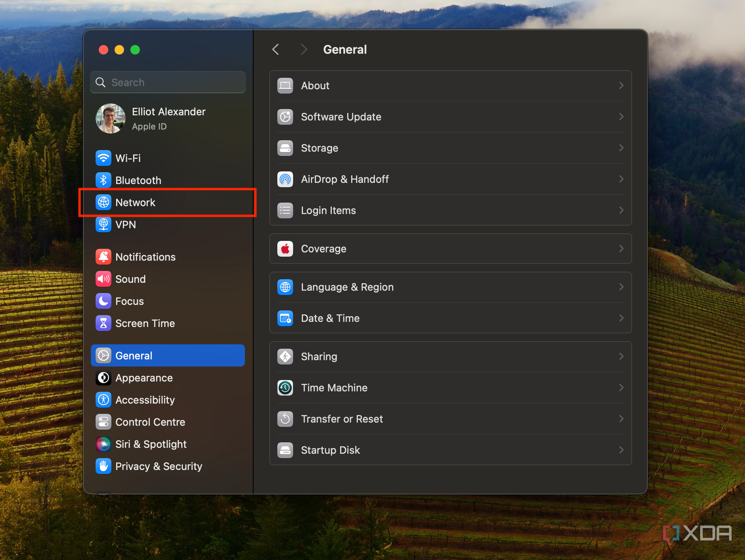This screenshot has height=560, width=745.
Task: Click the Search field
Action: point(168,82)
